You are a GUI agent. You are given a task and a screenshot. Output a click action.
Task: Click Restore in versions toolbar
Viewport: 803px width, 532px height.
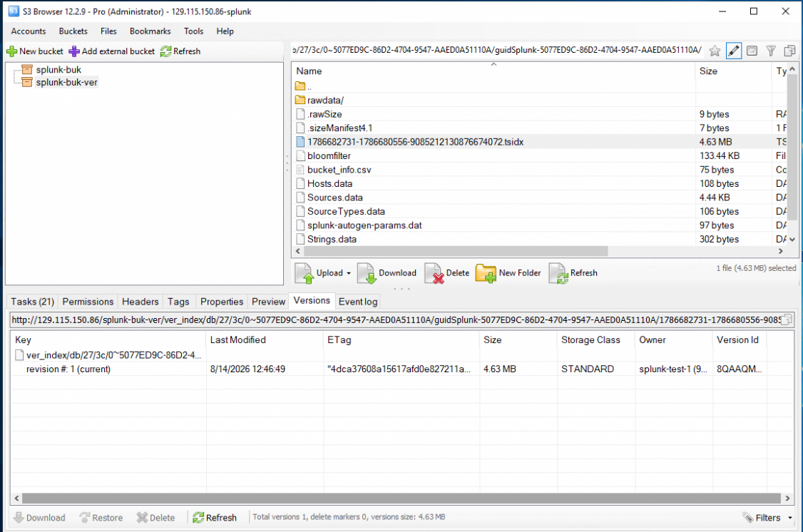tap(101, 518)
